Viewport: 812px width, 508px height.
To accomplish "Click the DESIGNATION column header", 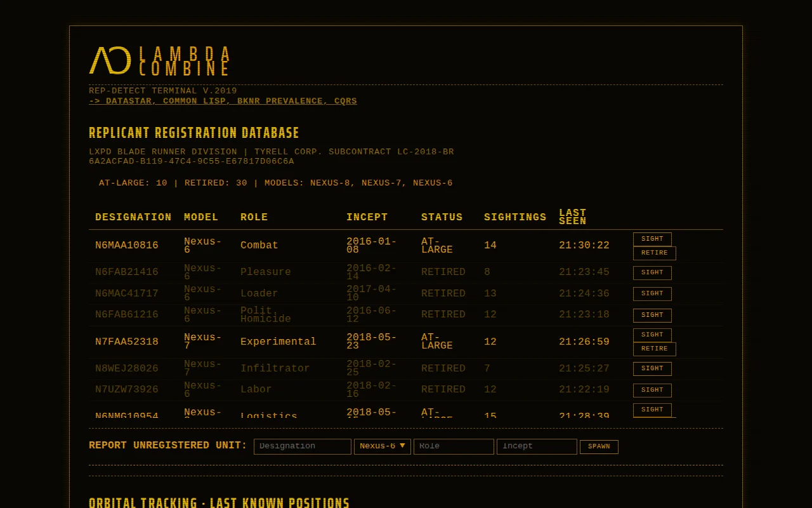I will click(133, 217).
